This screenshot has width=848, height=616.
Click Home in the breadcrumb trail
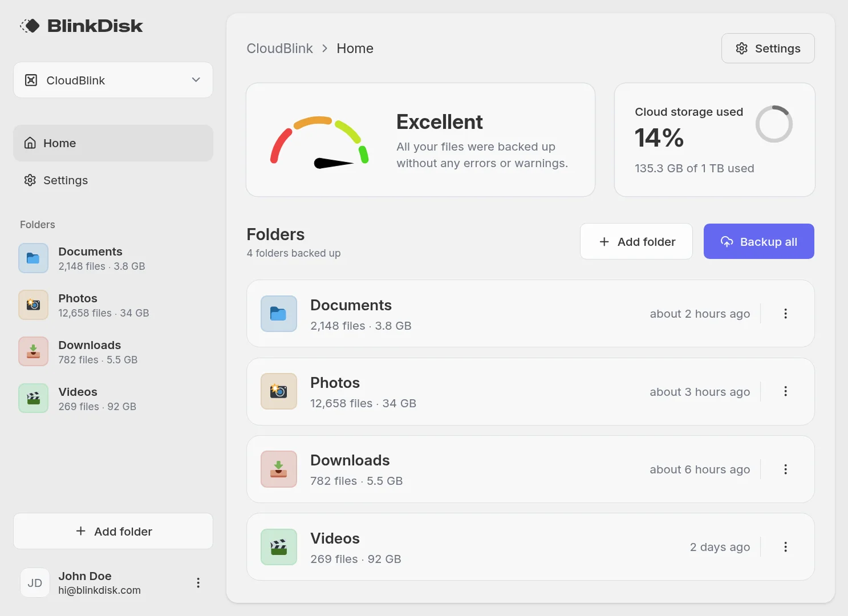click(x=354, y=48)
